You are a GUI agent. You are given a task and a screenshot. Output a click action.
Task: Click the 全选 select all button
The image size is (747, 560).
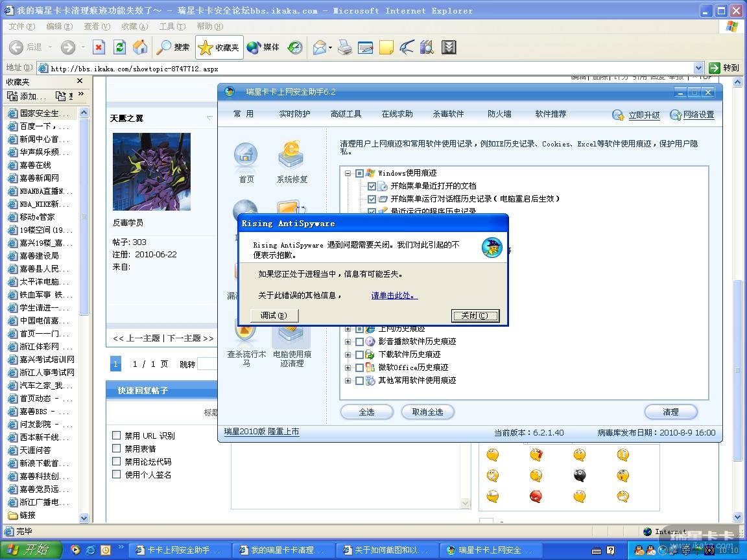[x=367, y=412]
